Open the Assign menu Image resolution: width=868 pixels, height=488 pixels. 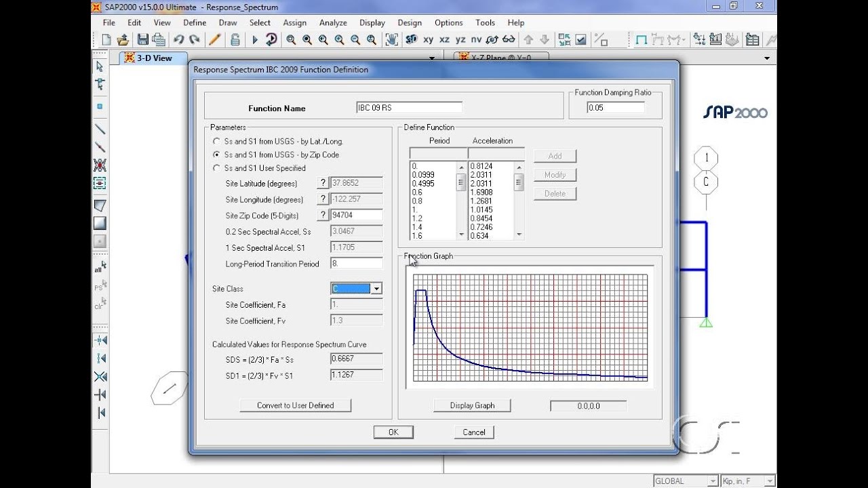coord(294,22)
